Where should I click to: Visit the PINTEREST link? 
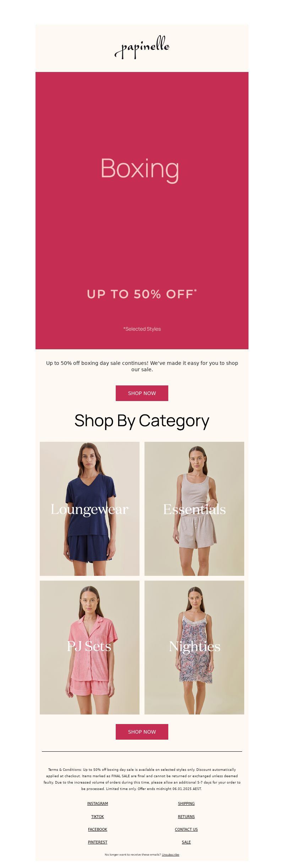[x=98, y=842]
